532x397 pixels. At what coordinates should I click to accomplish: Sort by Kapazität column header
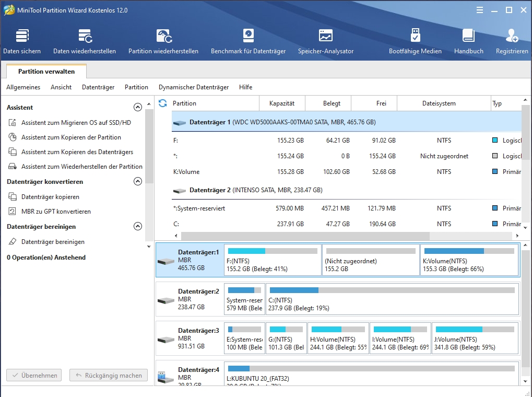pos(282,103)
